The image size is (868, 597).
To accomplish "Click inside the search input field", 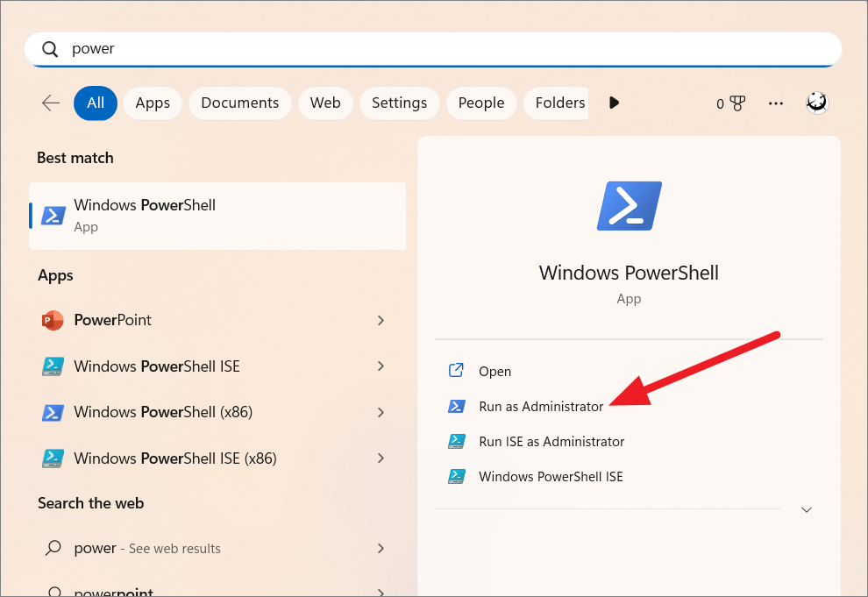I will 351,48.
